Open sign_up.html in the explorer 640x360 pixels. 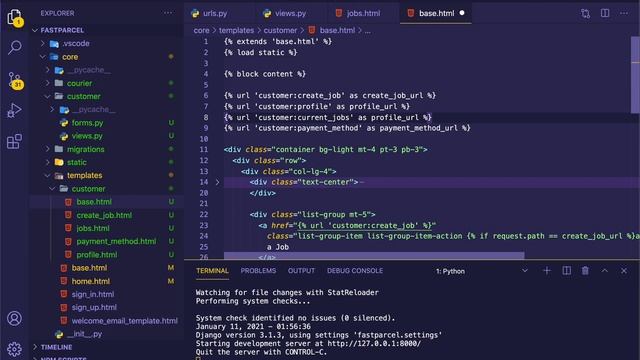[x=94, y=307]
